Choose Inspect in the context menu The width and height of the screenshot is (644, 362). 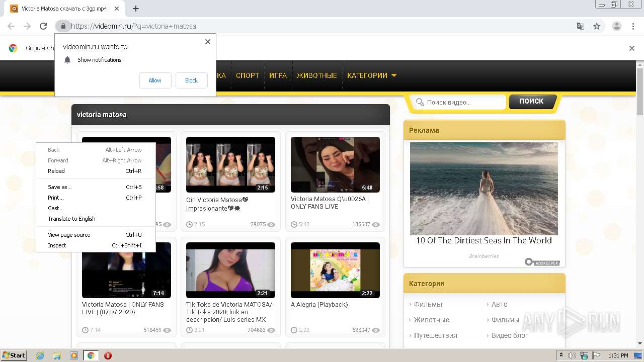click(x=96, y=245)
